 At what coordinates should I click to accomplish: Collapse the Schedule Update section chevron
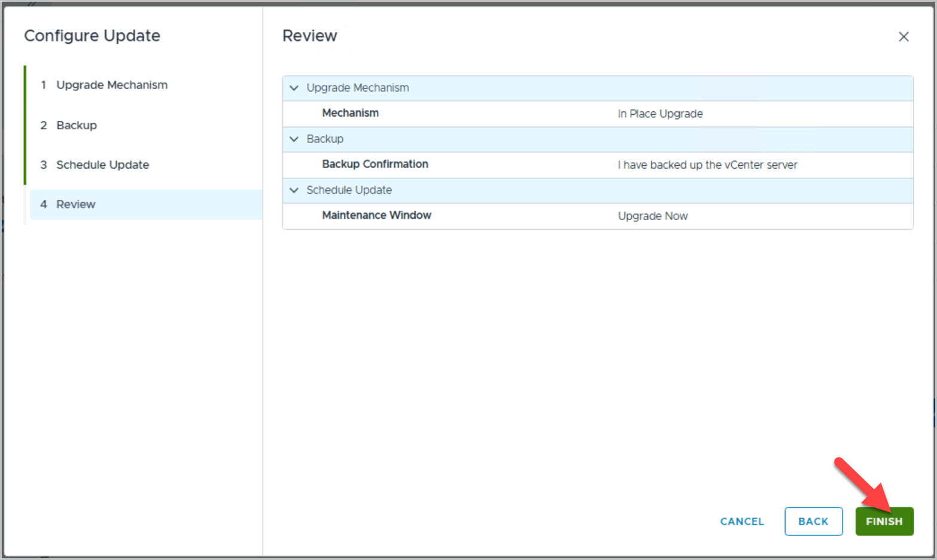[294, 190]
